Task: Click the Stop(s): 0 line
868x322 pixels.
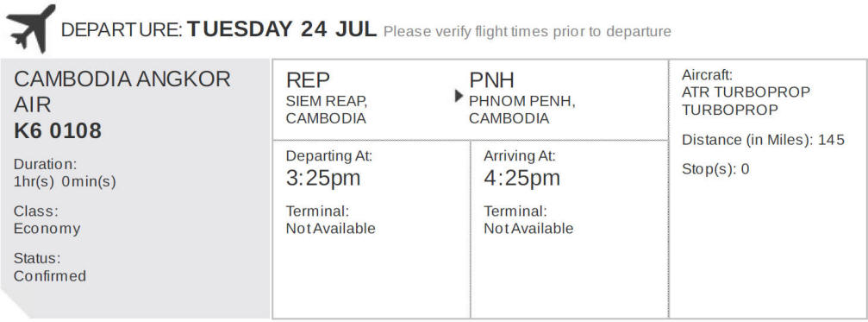Action: tap(715, 169)
